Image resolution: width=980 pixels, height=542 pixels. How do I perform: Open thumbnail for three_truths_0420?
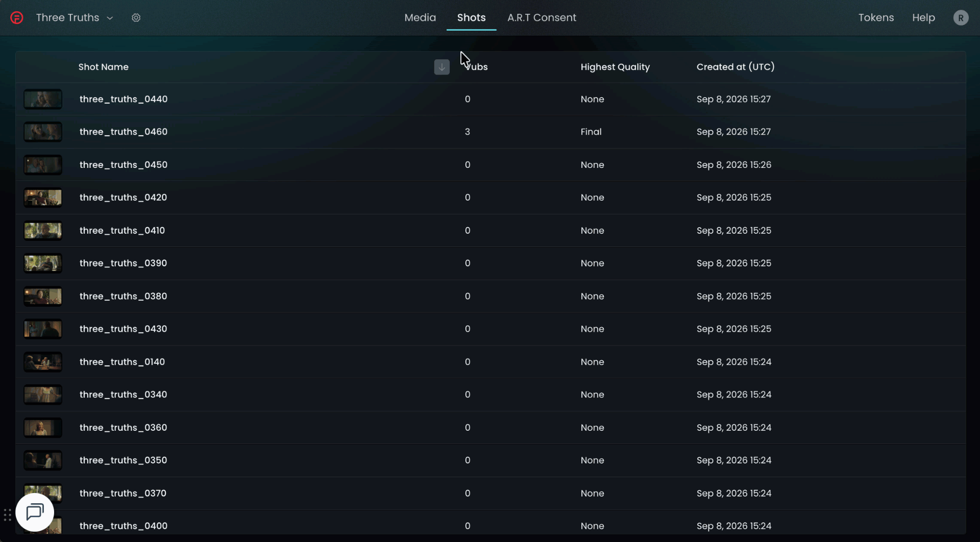[x=43, y=198]
